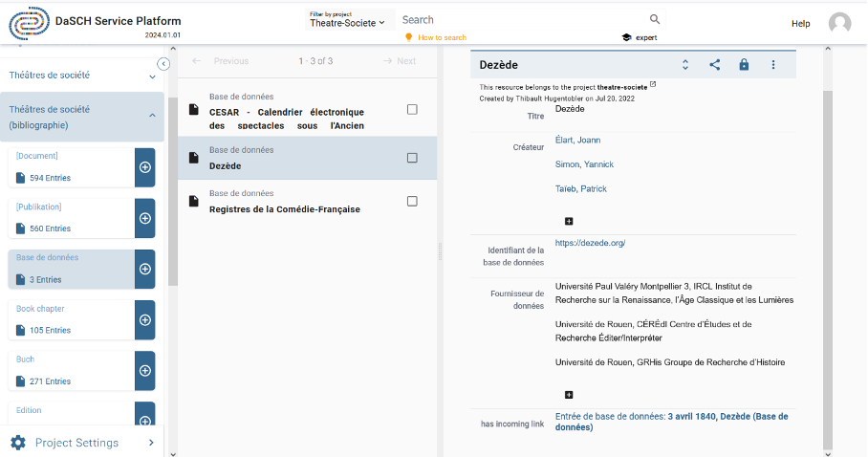Open the https://dezede.org/ link
The width and height of the screenshot is (868, 457).
[x=590, y=243]
